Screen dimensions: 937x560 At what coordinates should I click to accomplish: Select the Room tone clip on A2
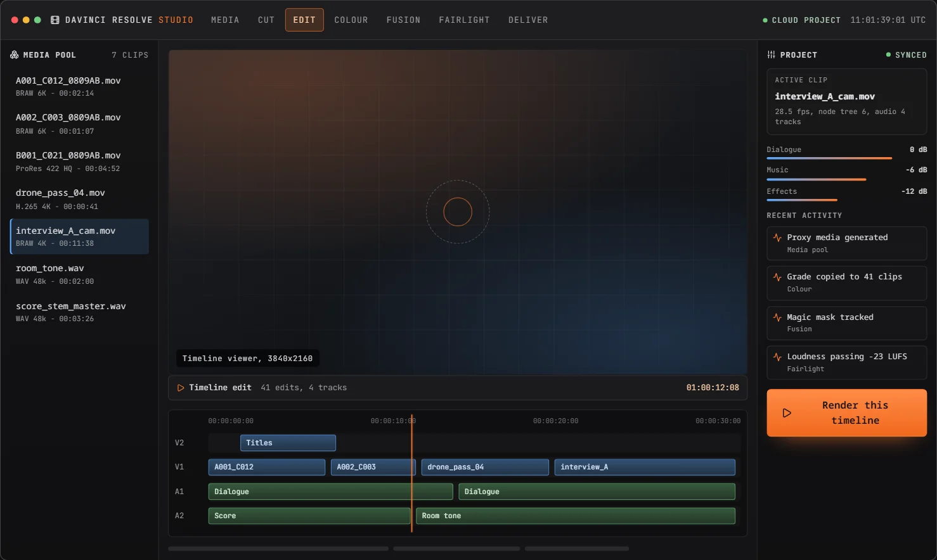pos(576,516)
